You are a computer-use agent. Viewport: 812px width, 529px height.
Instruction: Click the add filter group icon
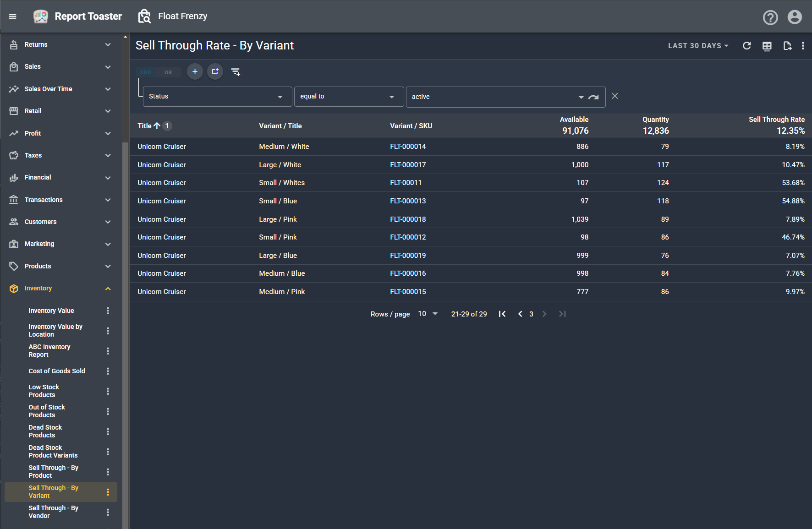215,71
